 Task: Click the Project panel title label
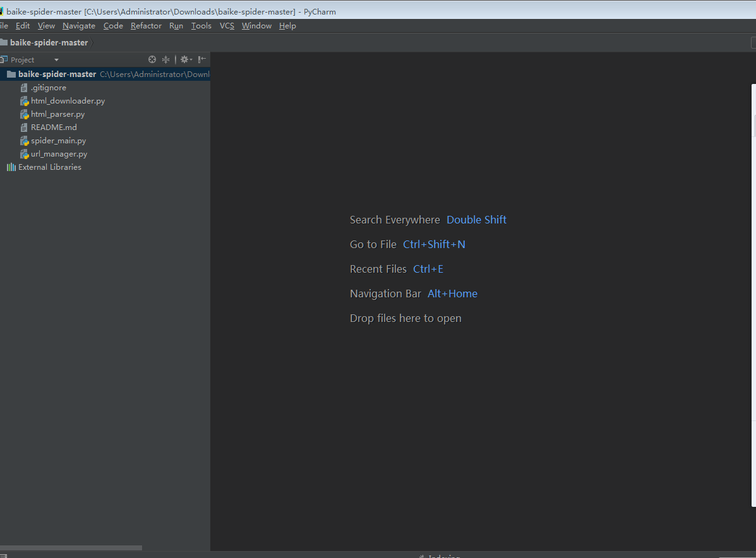click(x=22, y=60)
